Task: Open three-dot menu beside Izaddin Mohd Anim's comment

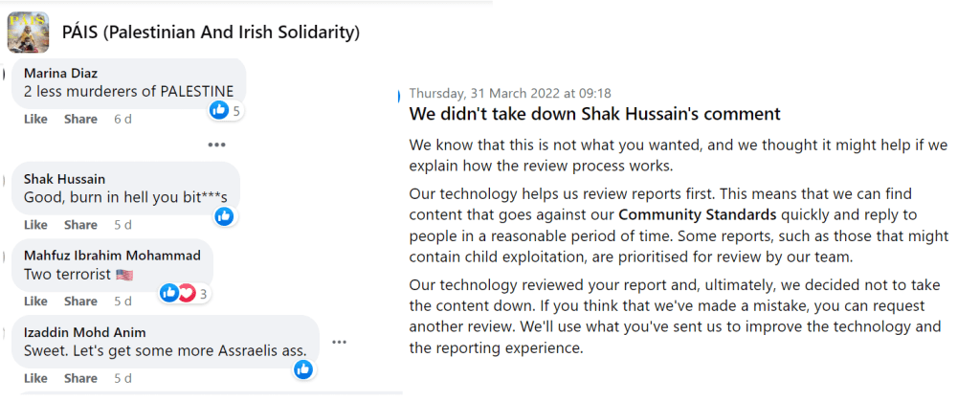Action: point(340,342)
